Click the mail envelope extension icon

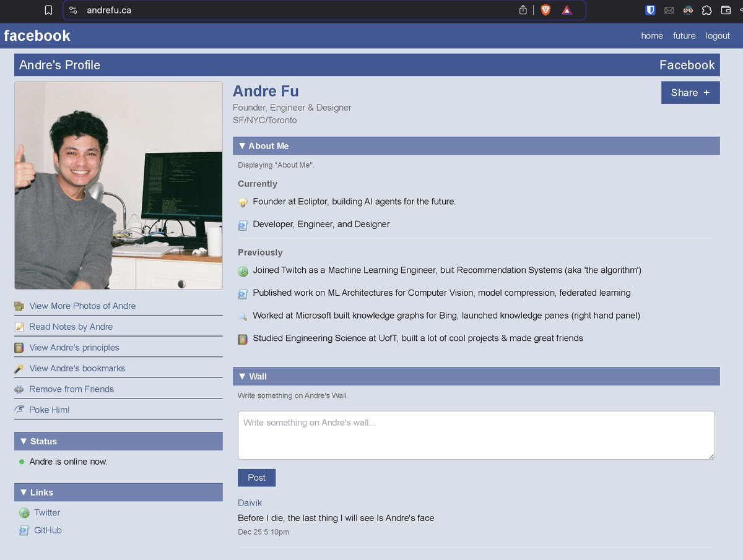[669, 10]
